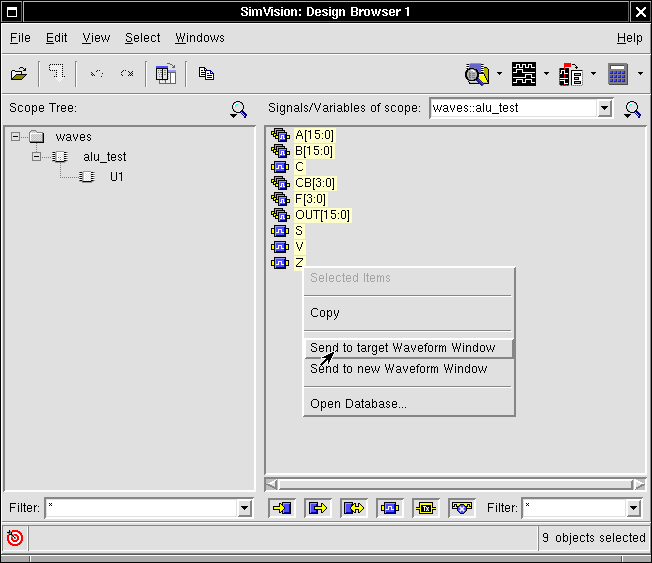Click the signals Filter input field
Image resolution: width=652 pixels, height=563 pixels.
574,508
